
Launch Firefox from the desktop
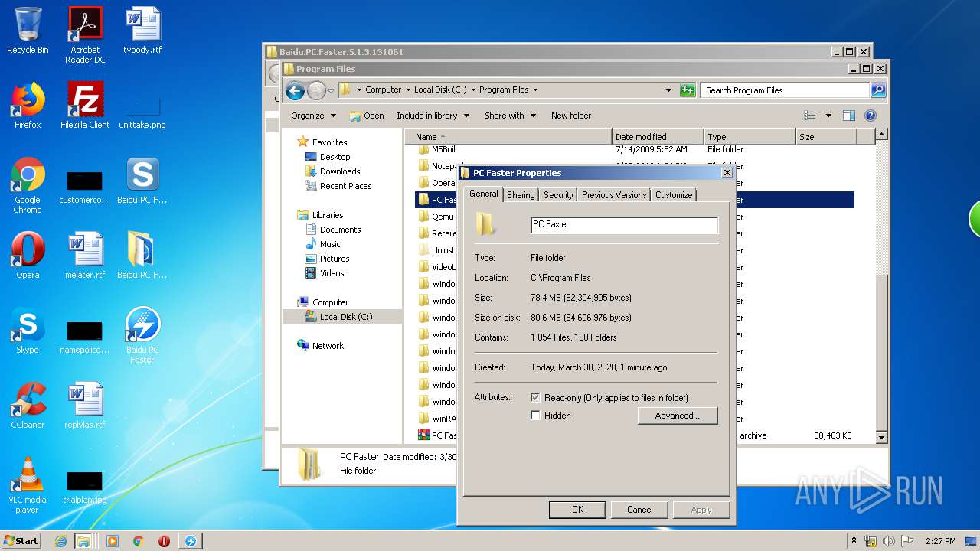(x=28, y=106)
